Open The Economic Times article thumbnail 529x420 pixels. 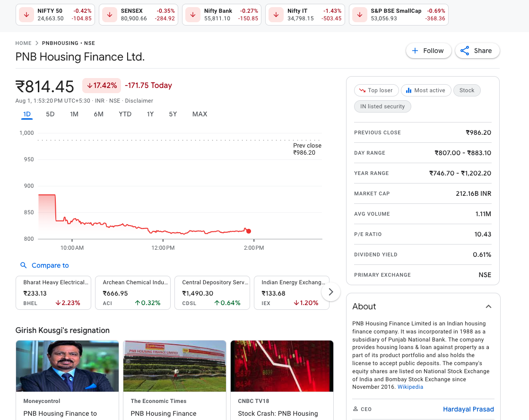tap(175, 367)
